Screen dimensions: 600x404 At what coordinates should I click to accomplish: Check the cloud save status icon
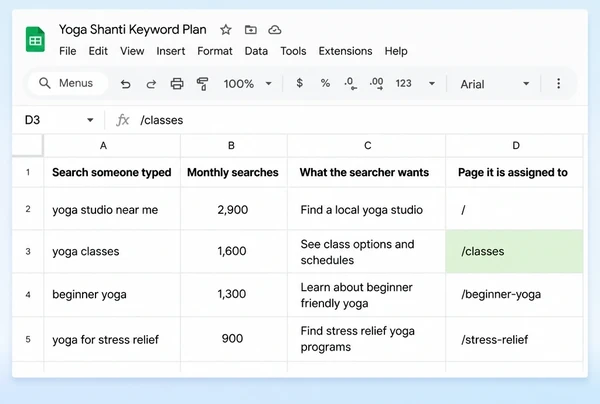pyautogui.click(x=275, y=29)
